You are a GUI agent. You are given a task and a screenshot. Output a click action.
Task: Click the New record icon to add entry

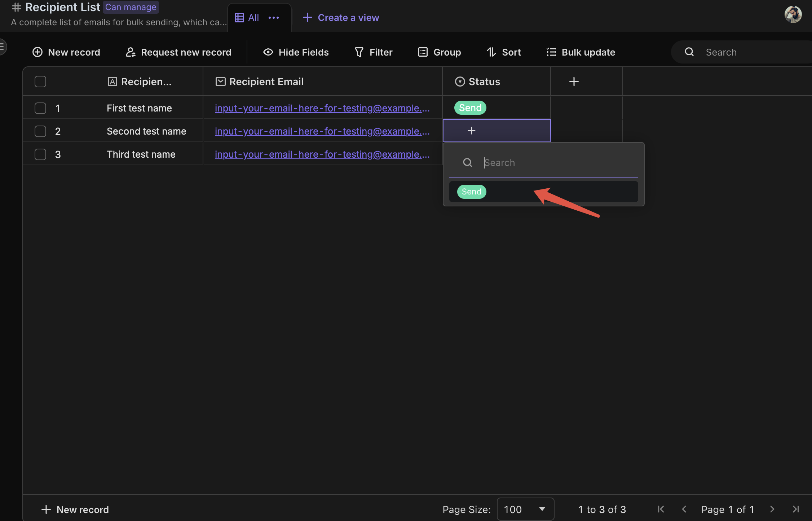pyautogui.click(x=37, y=52)
